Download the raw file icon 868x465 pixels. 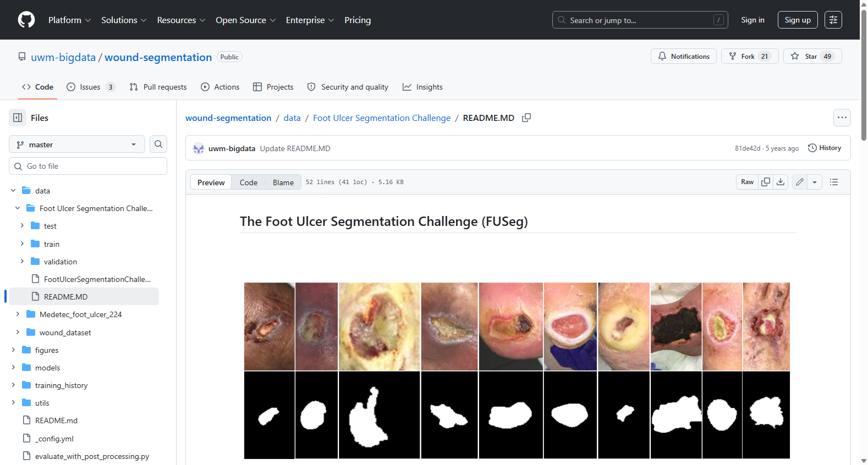pyautogui.click(x=781, y=182)
